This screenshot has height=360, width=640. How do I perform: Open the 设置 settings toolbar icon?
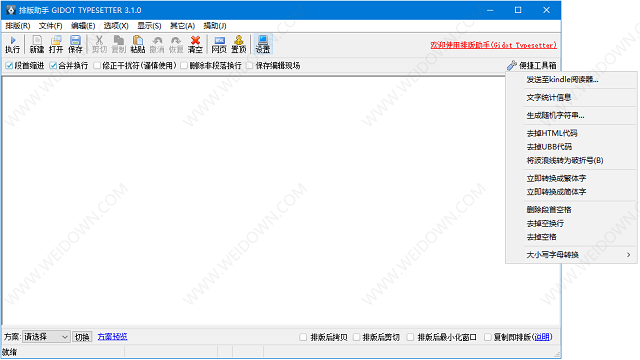tap(262, 44)
